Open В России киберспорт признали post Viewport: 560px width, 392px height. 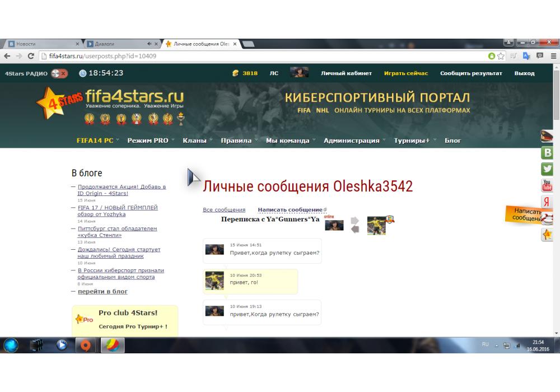(121, 273)
